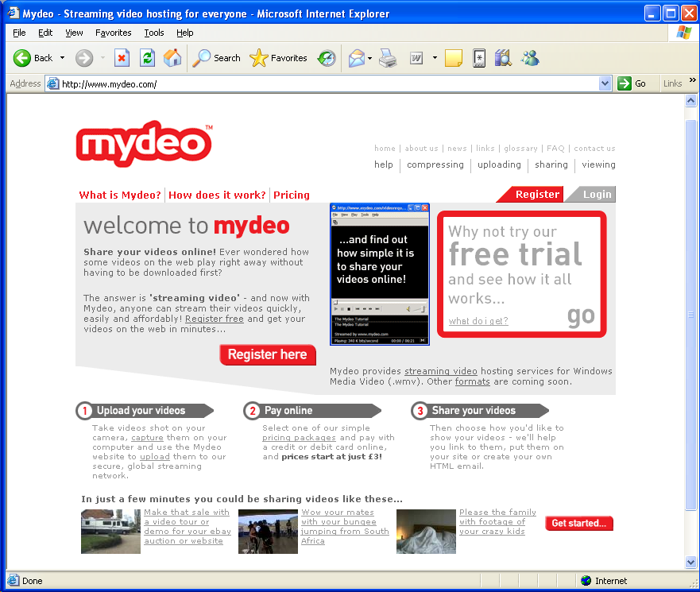
Task: Open the Edit menu
Action: (45, 33)
